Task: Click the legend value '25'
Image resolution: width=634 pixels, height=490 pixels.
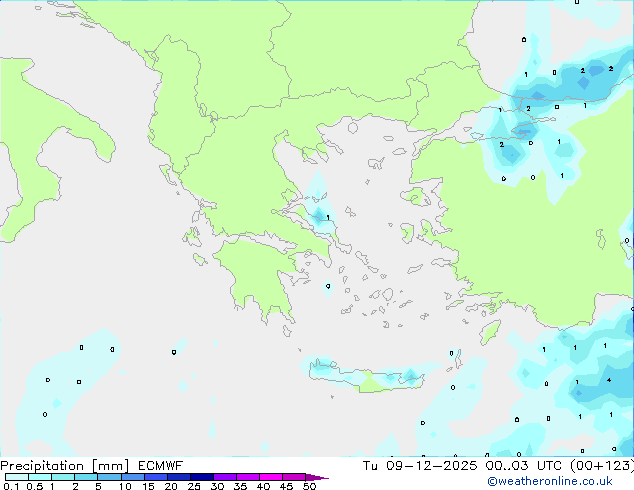Action: pos(194,486)
